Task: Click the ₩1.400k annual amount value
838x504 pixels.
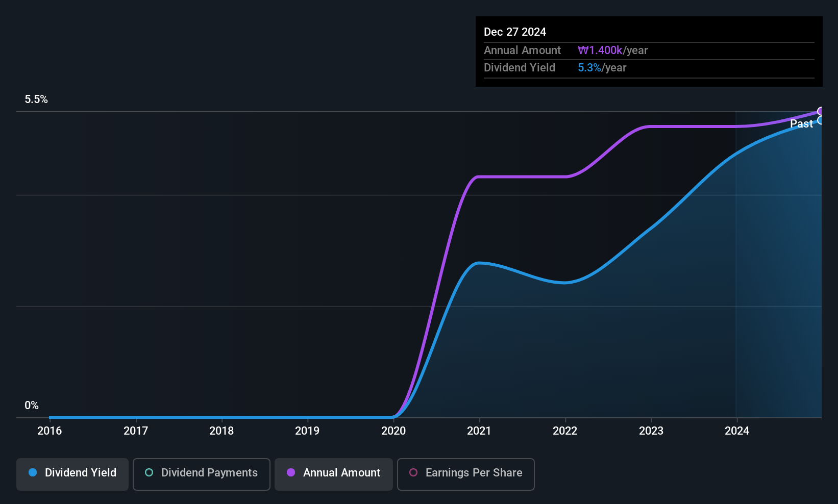Action: (x=600, y=51)
